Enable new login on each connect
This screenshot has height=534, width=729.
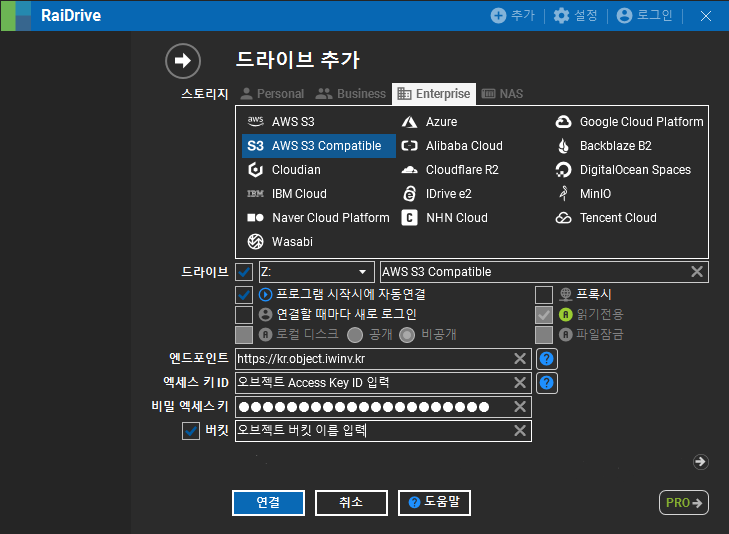[x=244, y=315]
